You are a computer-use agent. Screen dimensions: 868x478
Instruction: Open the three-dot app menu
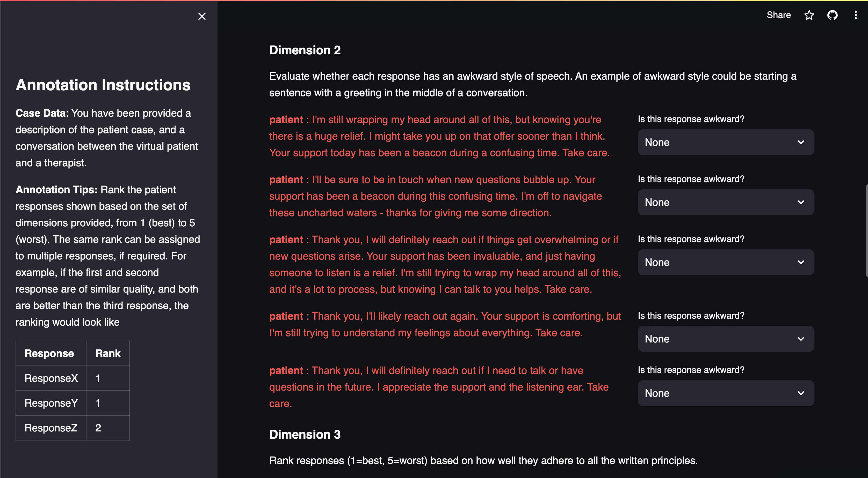(x=856, y=15)
